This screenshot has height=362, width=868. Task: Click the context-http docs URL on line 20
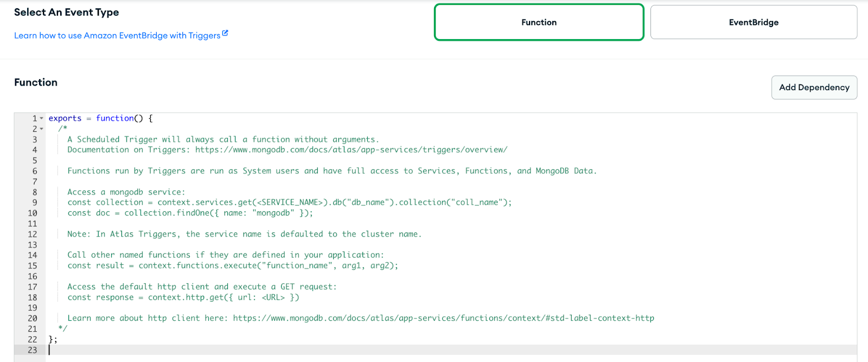point(443,318)
